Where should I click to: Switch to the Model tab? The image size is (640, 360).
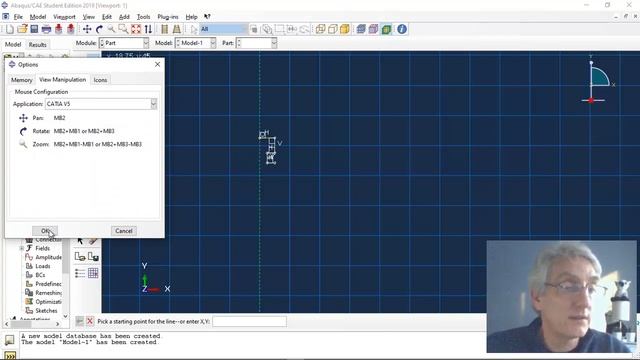click(x=13, y=44)
